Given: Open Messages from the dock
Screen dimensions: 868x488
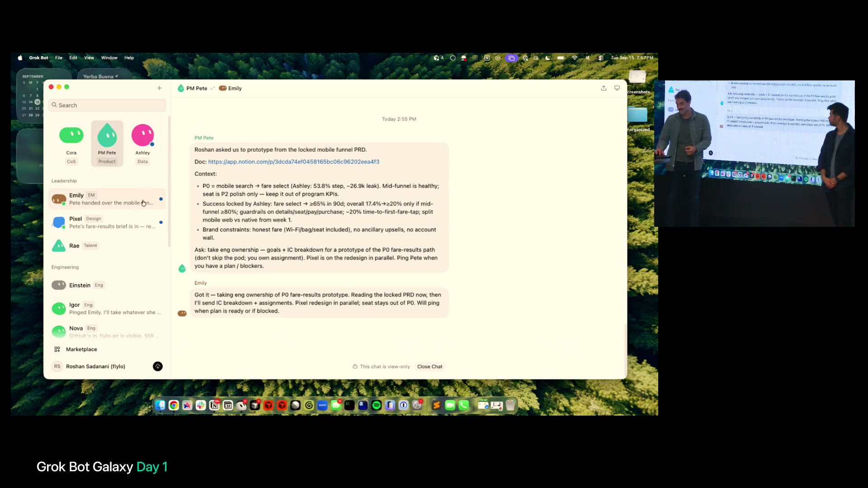Looking at the screenshot, I should [x=336, y=405].
